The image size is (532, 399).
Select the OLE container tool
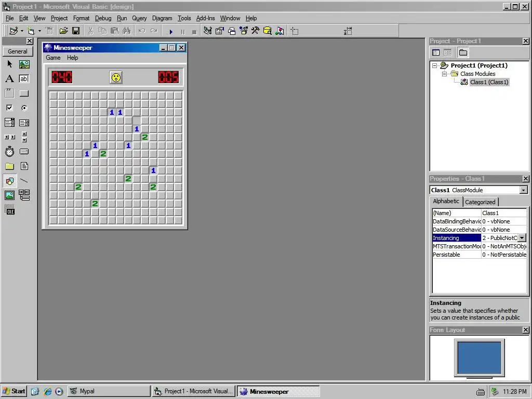[9, 210]
